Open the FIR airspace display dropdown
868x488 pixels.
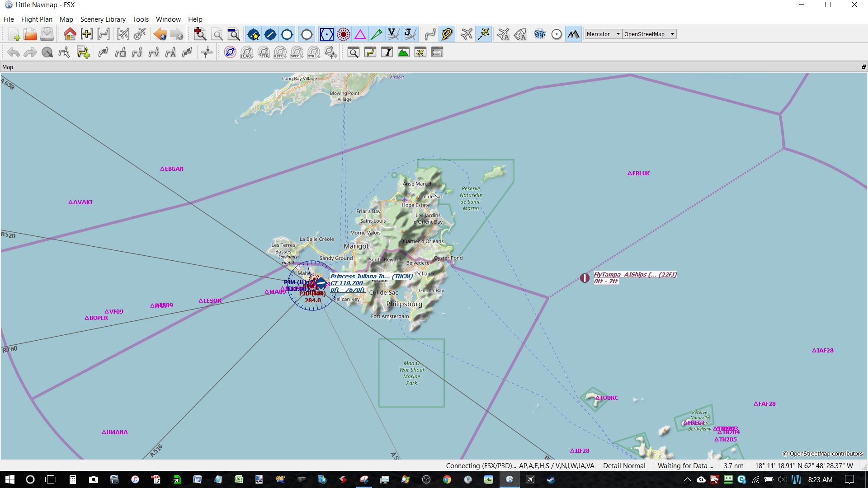263,52
